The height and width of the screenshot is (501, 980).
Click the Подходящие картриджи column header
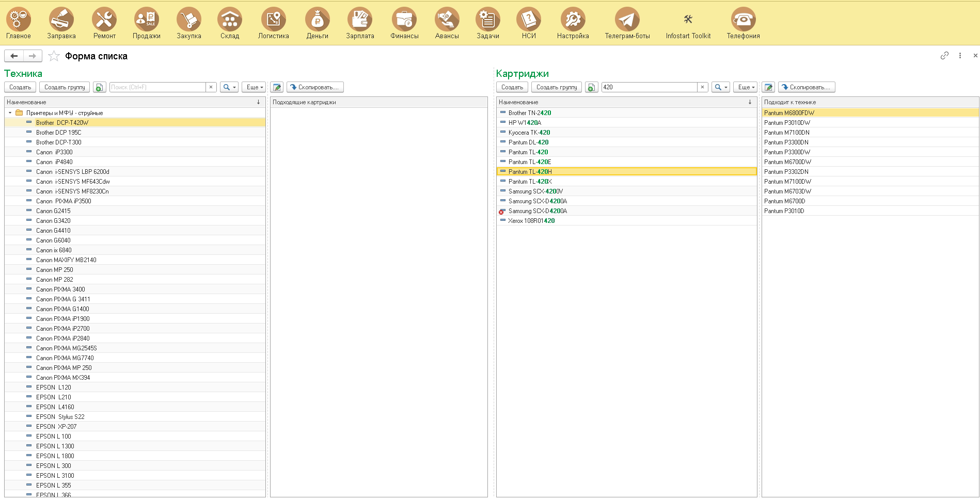coord(379,102)
